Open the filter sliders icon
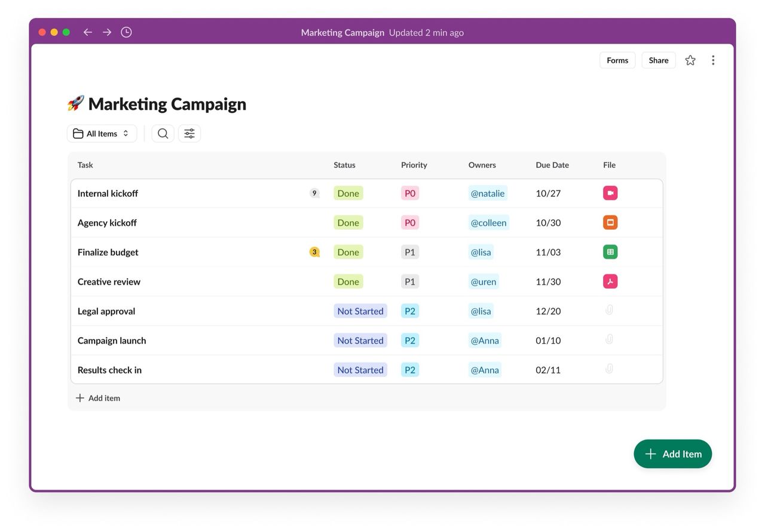Screen dimensions: 765x532 coord(189,133)
